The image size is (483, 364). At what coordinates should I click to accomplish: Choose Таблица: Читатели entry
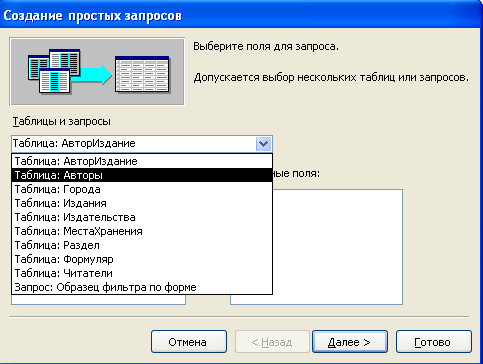[142, 273]
